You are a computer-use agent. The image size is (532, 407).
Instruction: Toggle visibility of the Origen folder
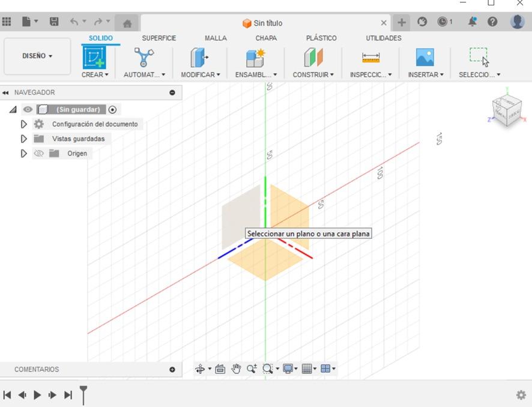pos(39,154)
